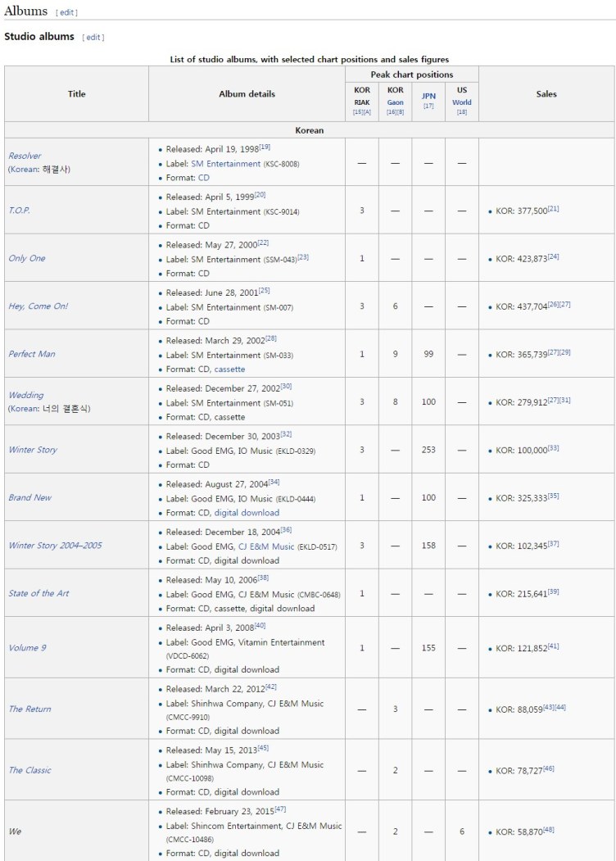Go to the Volume 9 album page
The image size is (616, 861).
pyautogui.click(x=27, y=648)
